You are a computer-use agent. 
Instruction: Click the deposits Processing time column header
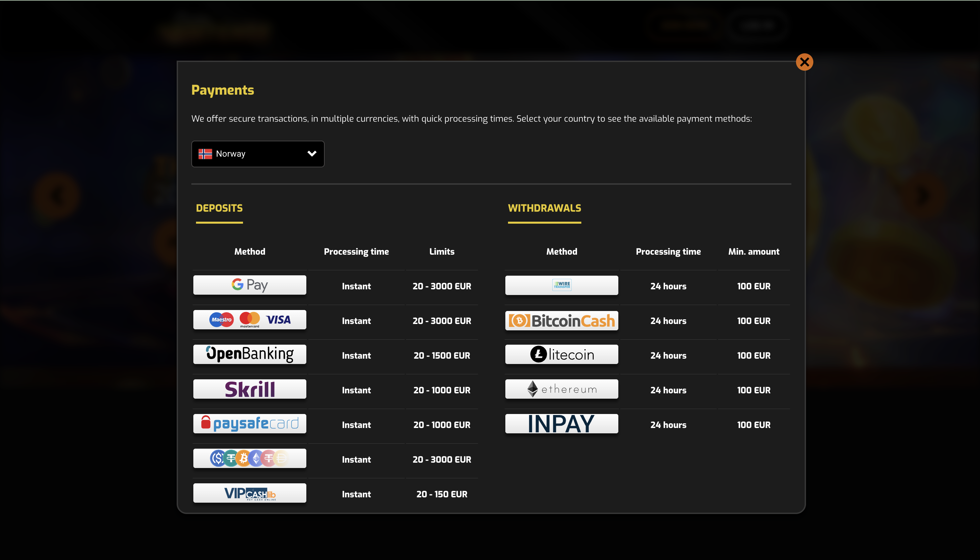click(356, 252)
